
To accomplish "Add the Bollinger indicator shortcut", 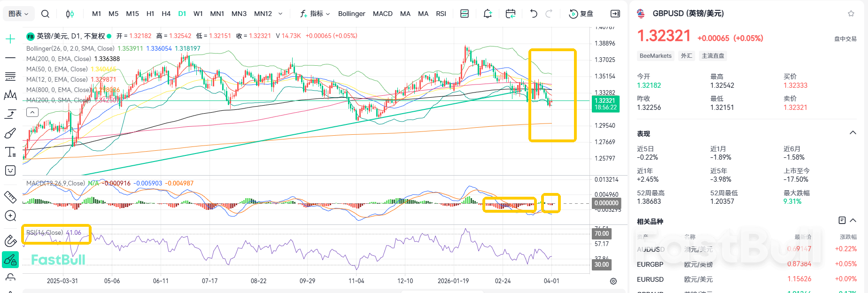I will click(351, 14).
